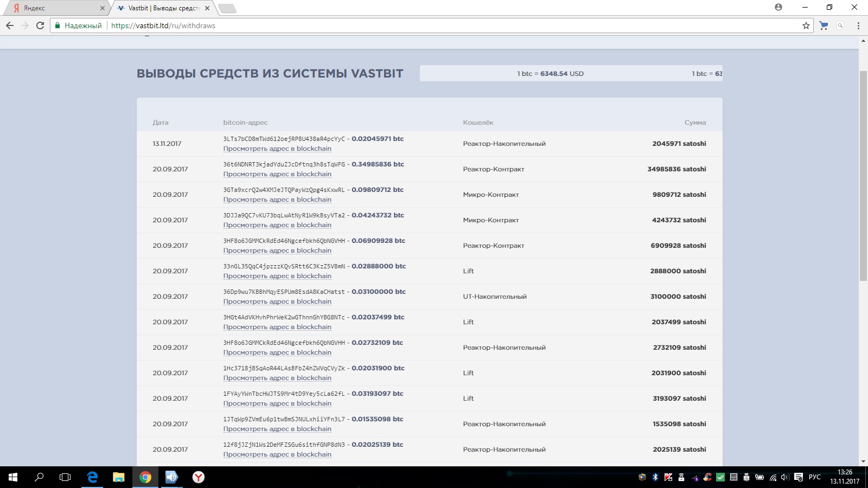The width and height of the screenshot is (868, 488).
Task: Open the volume speaker tray icon
Action: click(785, 477)
